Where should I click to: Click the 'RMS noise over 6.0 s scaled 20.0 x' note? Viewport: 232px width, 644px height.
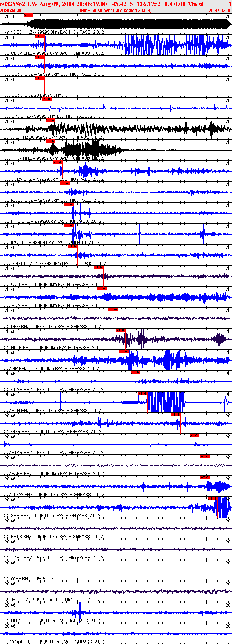(x=115, y=11)
